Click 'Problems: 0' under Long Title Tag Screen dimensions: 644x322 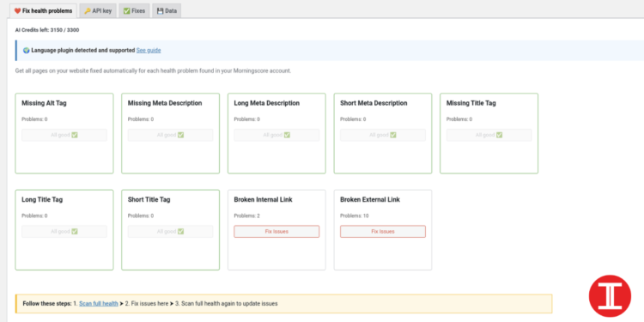(x=34, y=216)
